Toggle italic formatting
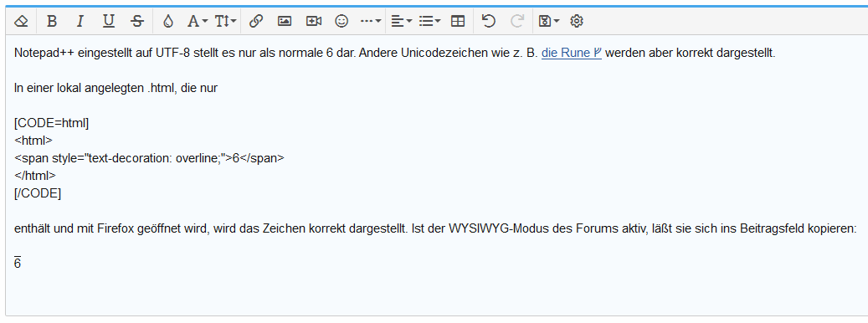The width and height of the screenshot is (868, 323). click(x=80, y=22)
